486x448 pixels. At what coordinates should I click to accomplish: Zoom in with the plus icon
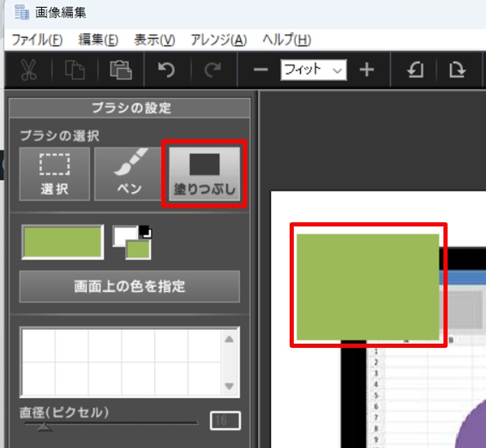click(x=367, y=70)
